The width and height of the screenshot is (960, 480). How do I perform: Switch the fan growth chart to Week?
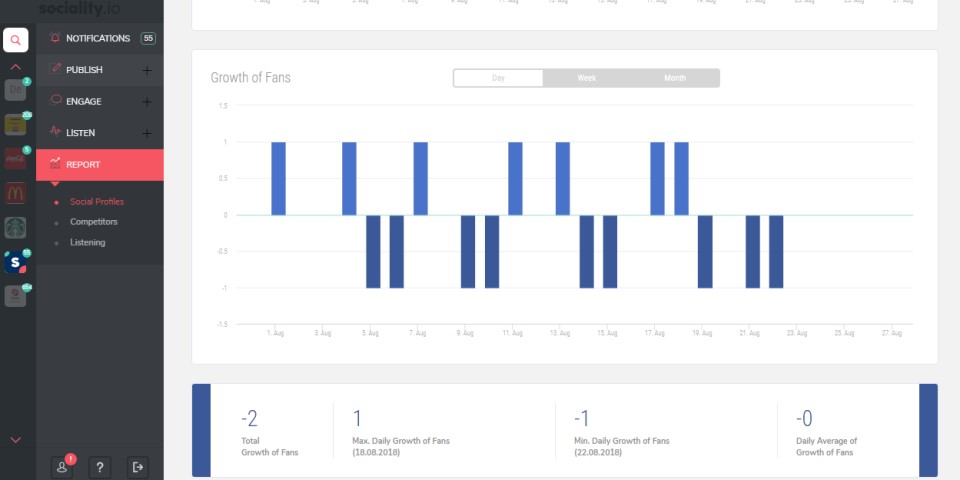(586, 78)
